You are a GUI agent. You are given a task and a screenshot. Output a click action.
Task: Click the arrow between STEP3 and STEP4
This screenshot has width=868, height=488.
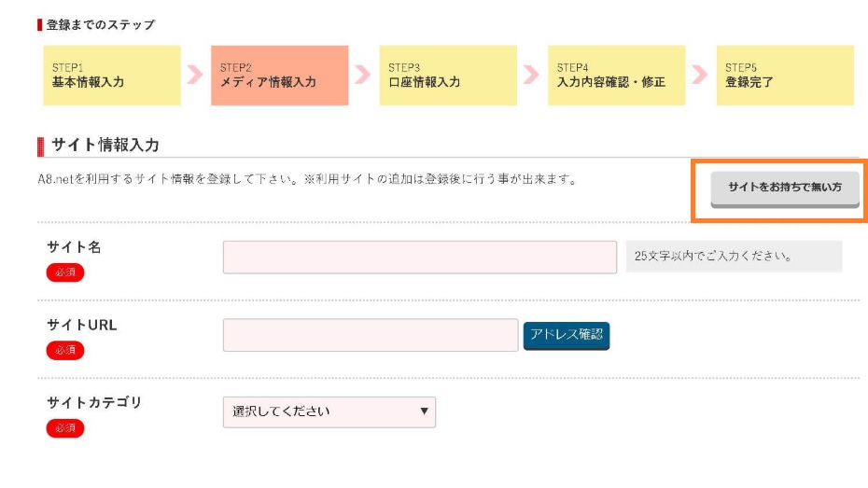pos(532,76)
